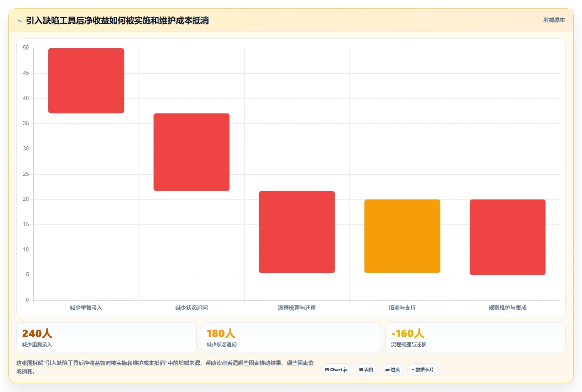Click the 表格 tag chip
The height and width of the screenshot is (392, 582).
pyautogui.click(x=366, y=370)
